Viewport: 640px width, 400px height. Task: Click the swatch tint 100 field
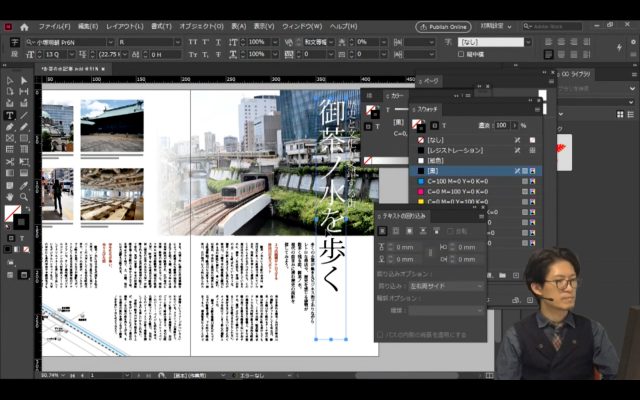click(502, 125)
